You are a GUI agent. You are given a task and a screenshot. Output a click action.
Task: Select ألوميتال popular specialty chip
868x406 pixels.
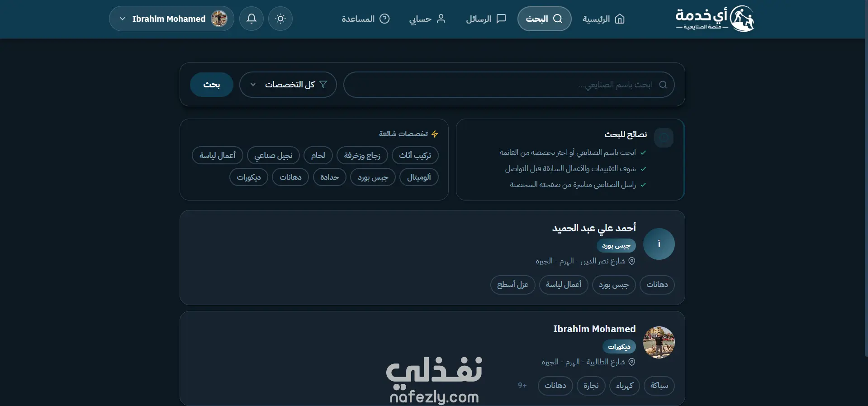[419, 177]
